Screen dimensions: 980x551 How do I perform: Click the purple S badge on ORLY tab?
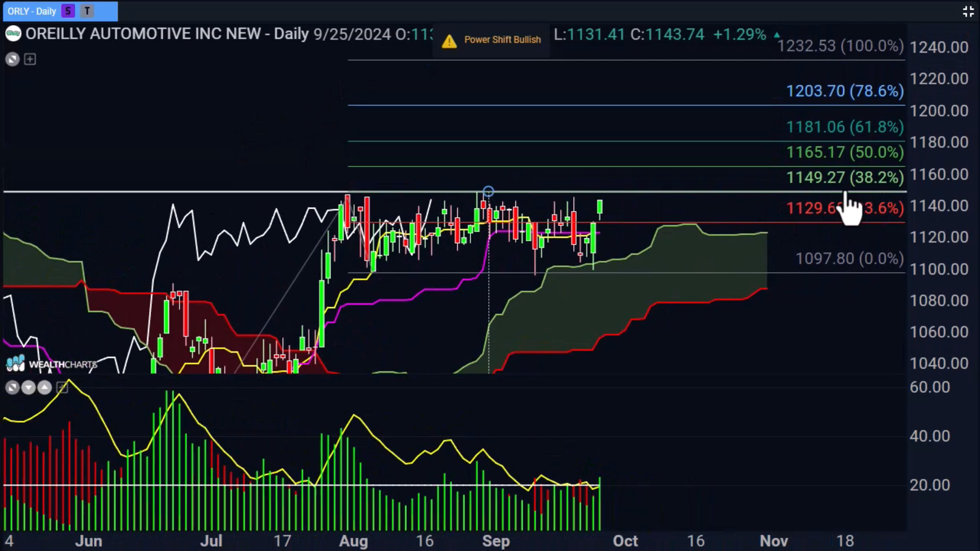68,11
